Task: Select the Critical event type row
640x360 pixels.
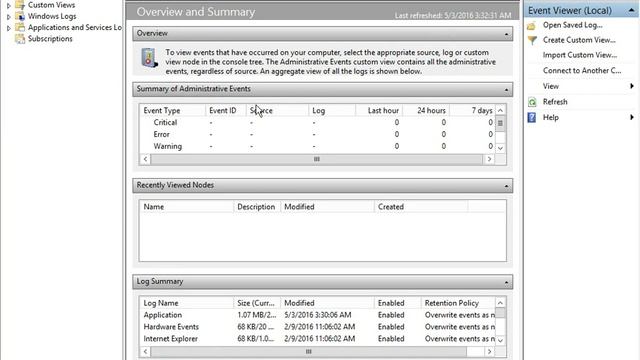Action: pos(317,122)
